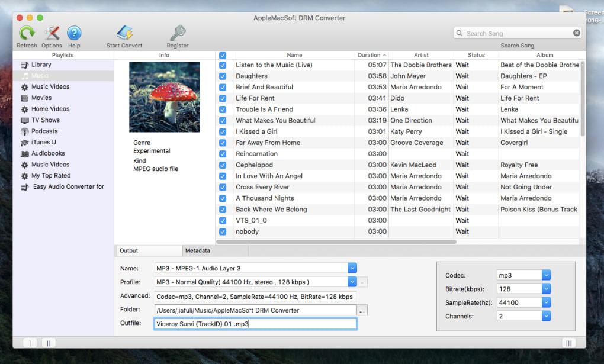604x364 pixels.
Task: Open the Bitrate(kbps) dropdown
Action: coord(546,289)
